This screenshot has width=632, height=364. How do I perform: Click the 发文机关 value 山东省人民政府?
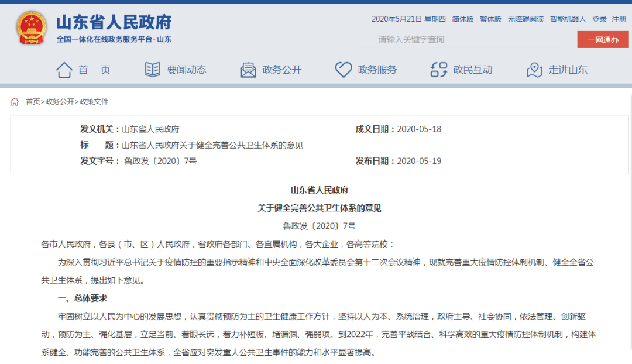point(150,129)
